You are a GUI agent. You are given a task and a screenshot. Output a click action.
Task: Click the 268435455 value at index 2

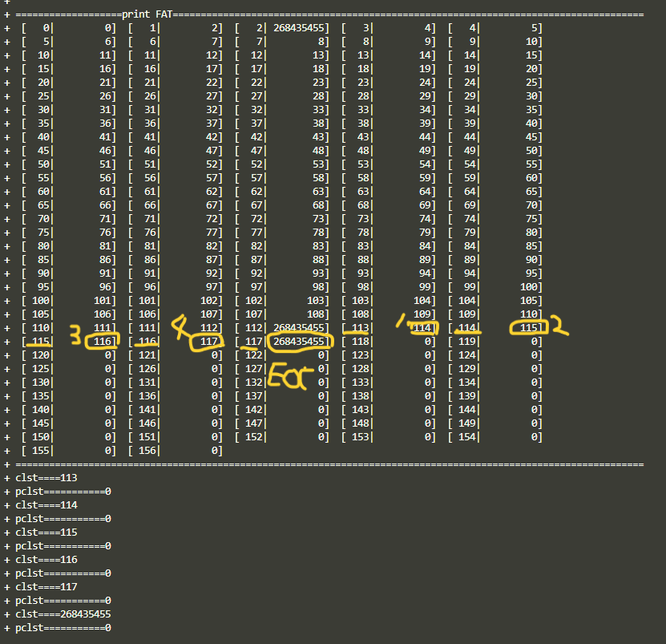tap(299, 28)
